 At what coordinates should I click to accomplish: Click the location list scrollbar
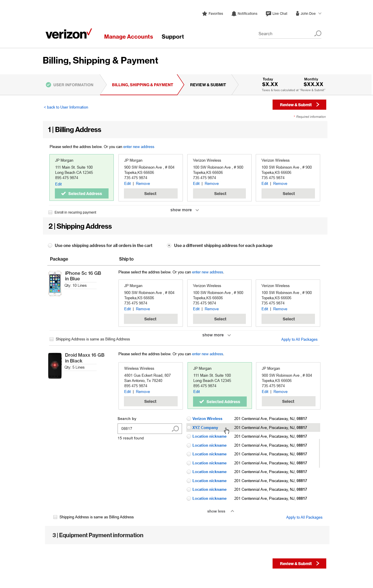point(319,453)
